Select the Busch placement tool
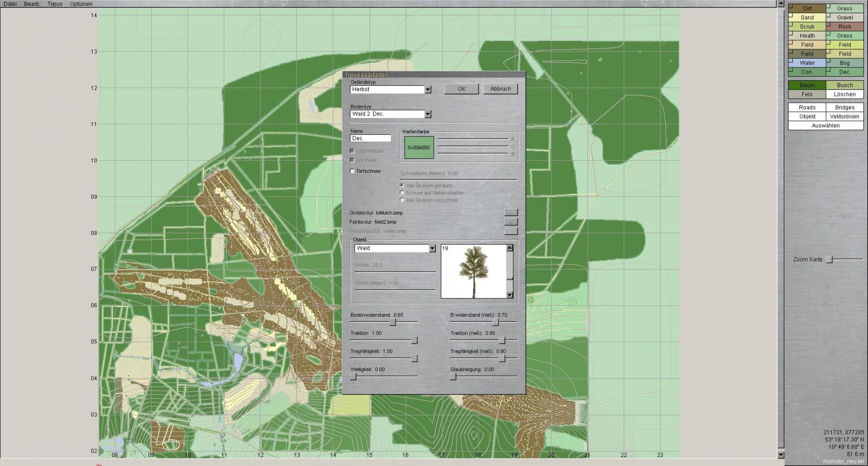The image size is (868, 466). click(x=845, y=85)
